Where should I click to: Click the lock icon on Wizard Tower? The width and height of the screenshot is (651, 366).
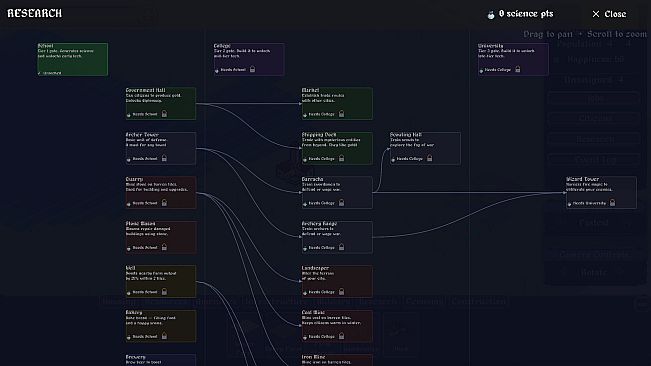tap(612, 203)
